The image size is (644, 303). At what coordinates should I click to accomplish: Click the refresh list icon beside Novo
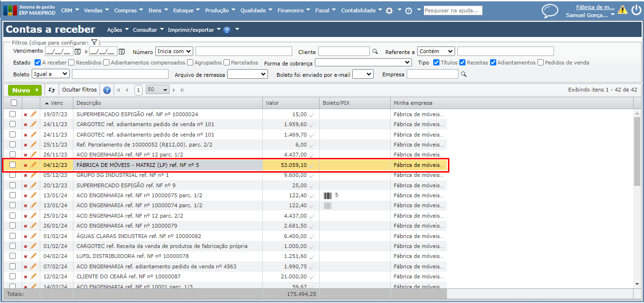(52, 90)
